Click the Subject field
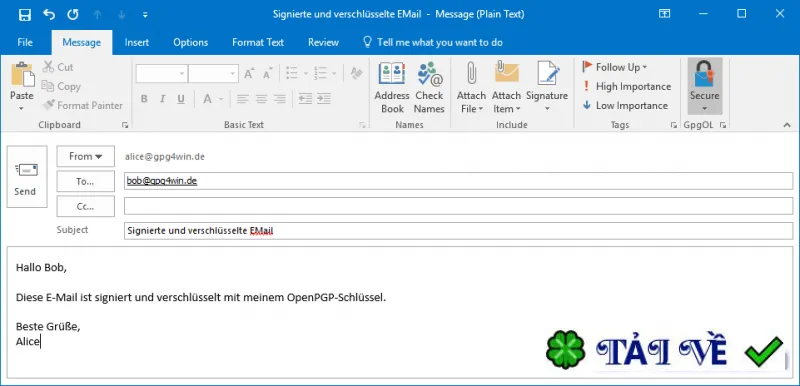 tap(458, 230)
